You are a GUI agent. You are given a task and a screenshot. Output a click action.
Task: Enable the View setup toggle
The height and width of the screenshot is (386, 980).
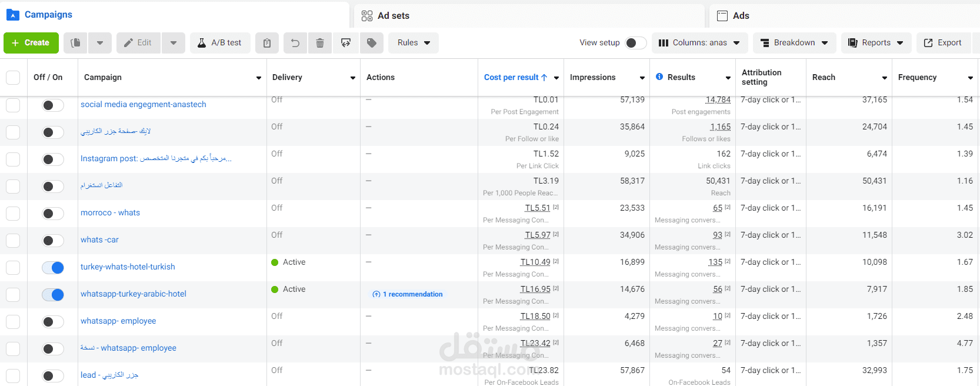(x=635, y=43)
